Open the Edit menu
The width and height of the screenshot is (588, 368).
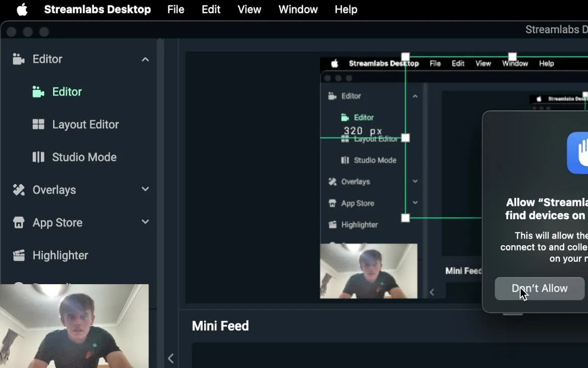click(x=211, y=9)
